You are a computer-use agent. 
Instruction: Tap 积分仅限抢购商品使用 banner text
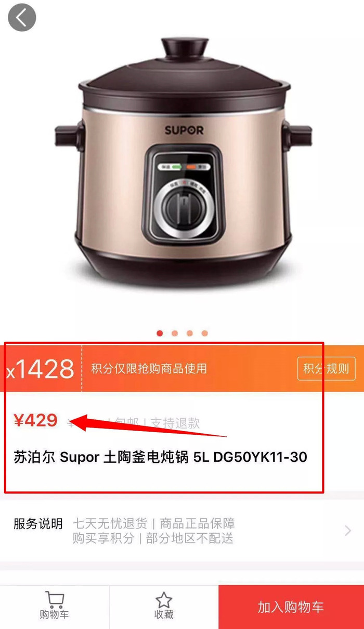click(149, 369)
